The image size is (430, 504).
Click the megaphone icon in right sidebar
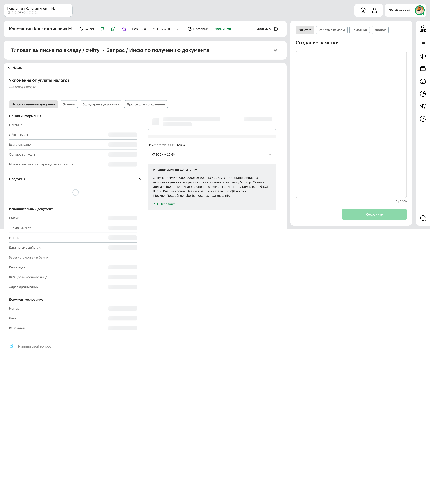tap(423, 56)
